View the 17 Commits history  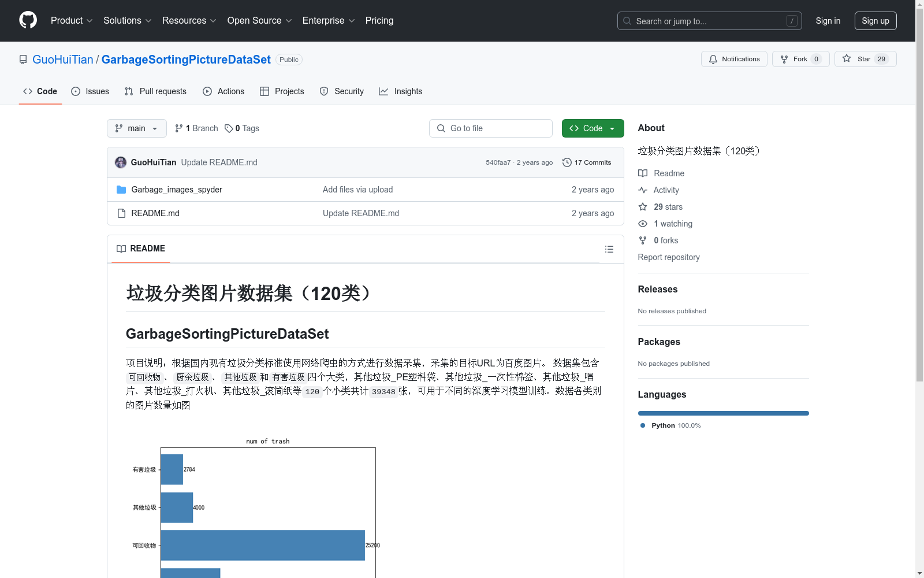[x=587, y=162]
